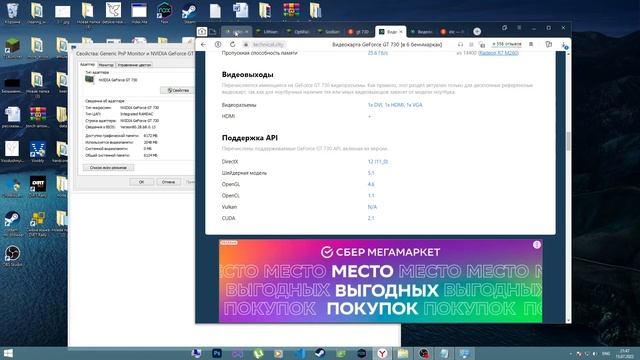Viewport: 640px width, 360px height.
Task: Open a new browser tab with plus icon
Action: click(477, 31)
